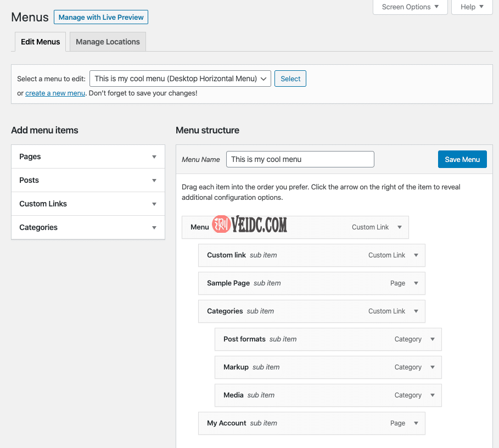The height and width of the screenshot is (448, 499).
Task: Open the menu selection dropdown
Action: tap(180, 79)
